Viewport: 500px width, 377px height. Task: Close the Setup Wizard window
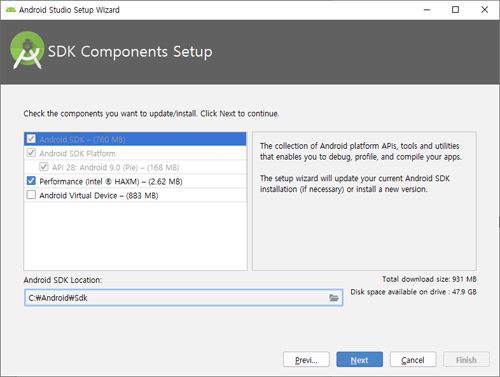[x=485, y=10]
